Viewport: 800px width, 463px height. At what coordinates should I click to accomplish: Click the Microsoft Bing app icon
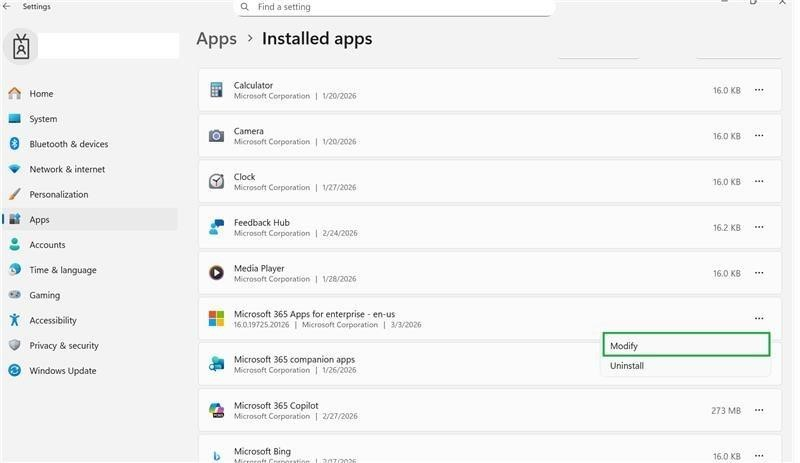pyautogui.click(x=216, y=455)
